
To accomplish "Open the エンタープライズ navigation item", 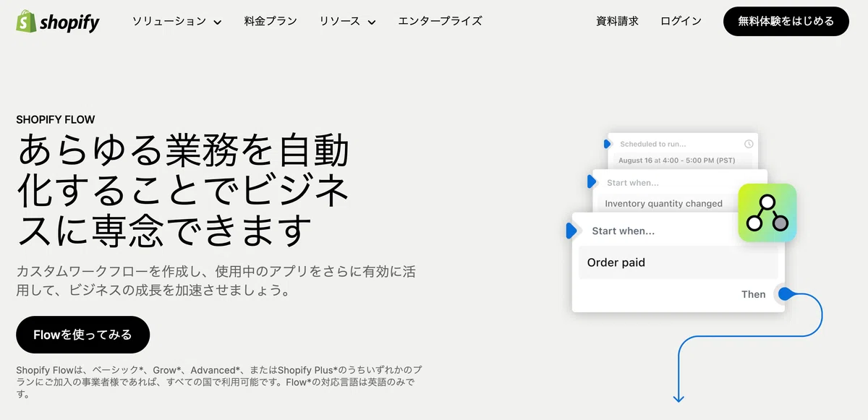I will [x=440, y=22].
